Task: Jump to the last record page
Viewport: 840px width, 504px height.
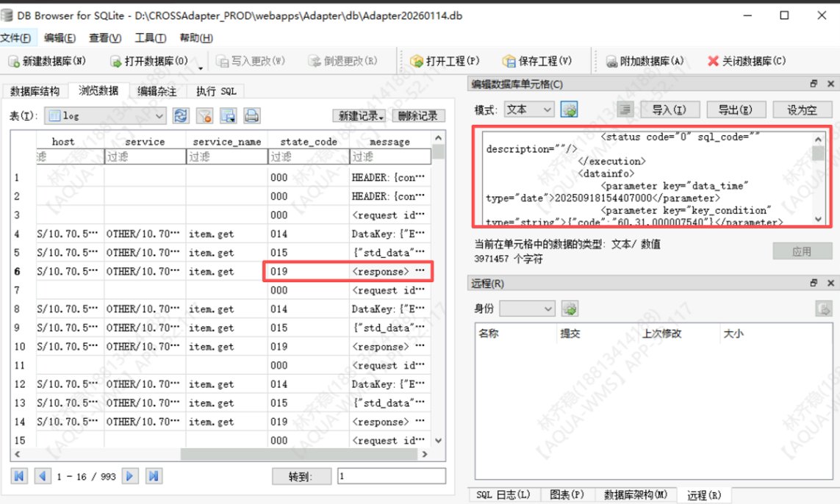Action: [x=154, y=476]
